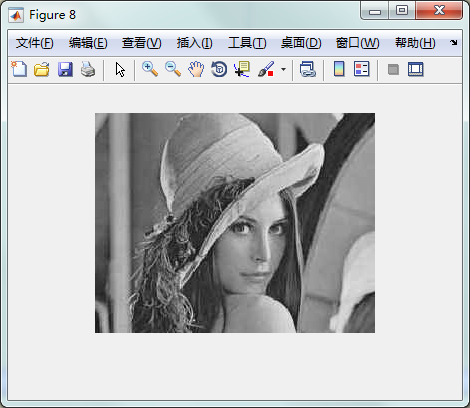Create a new figure with toolbar icon

[x=19, y=69]
